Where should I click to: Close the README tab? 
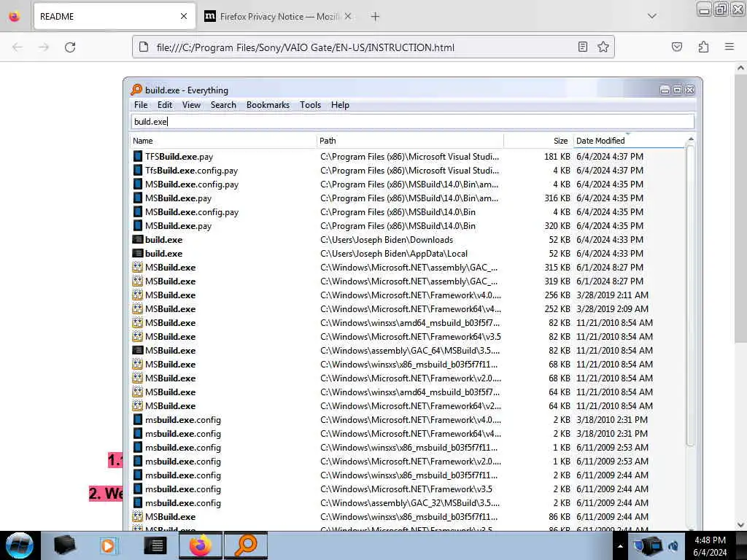click(x=184, y=16)
